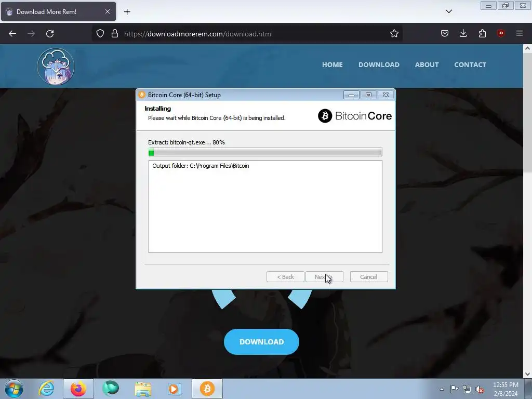
Task: Close the Download More Rem! tab
Action: point(107,11)
